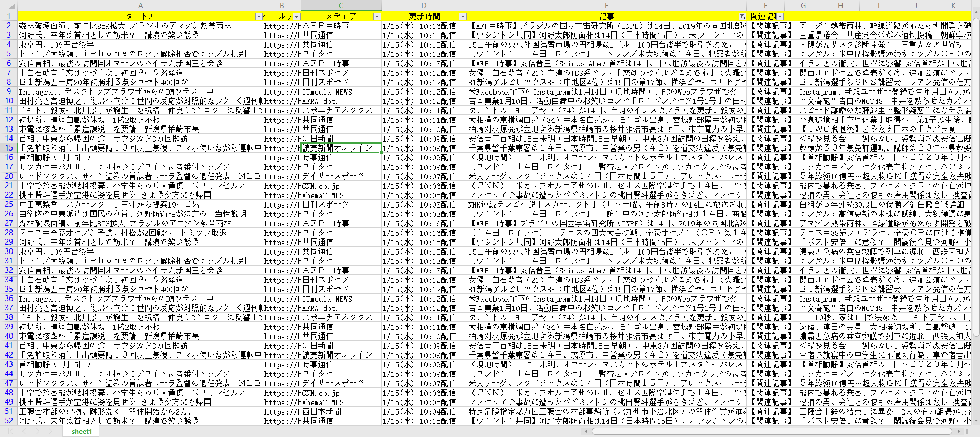This screenshot has width=980, height=437.
Task: Click AERA dot. cell in row 10
Action: (x=341, y=101)
